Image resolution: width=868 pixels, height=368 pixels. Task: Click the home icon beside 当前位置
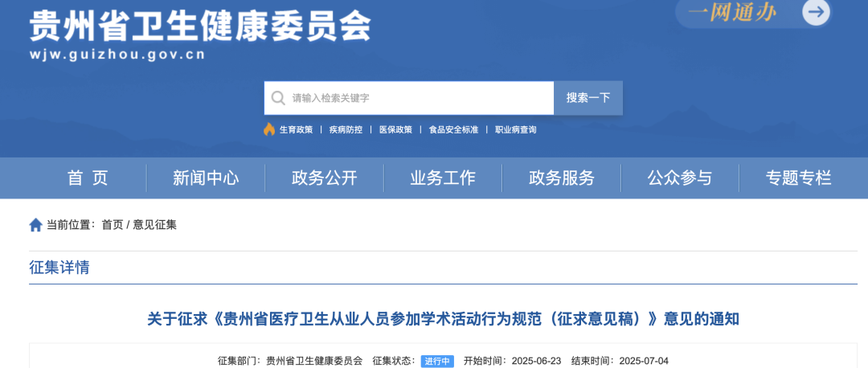pyautogui.click(x=35, y=225)
